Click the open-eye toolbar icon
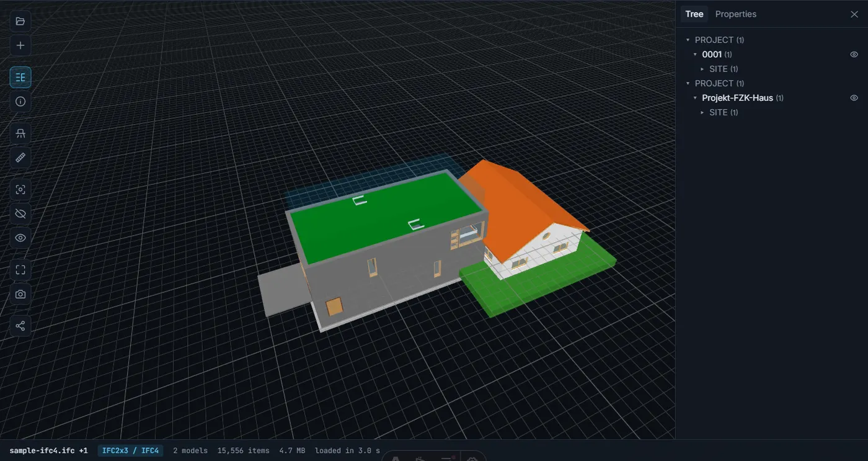This screenshot has width=868, height=461. coord(20,238)
